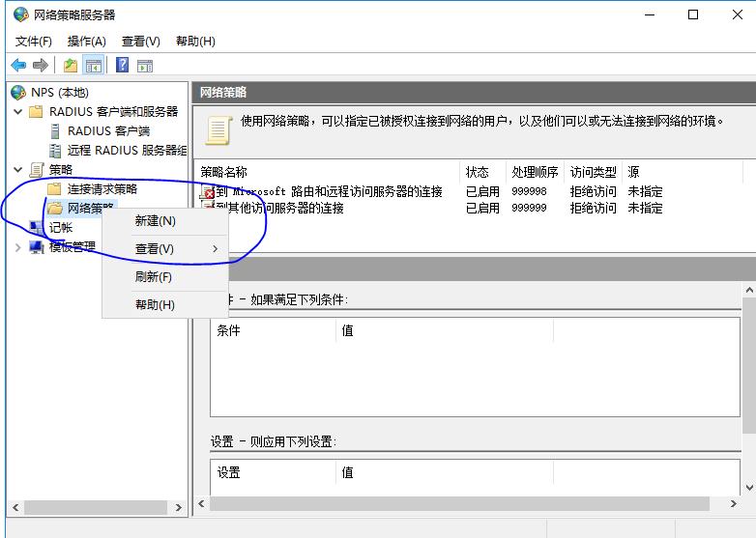This screenshot has width=756, height=538.
Task: Select the NPS (本地) root node
Action: [x=60, y=92]
